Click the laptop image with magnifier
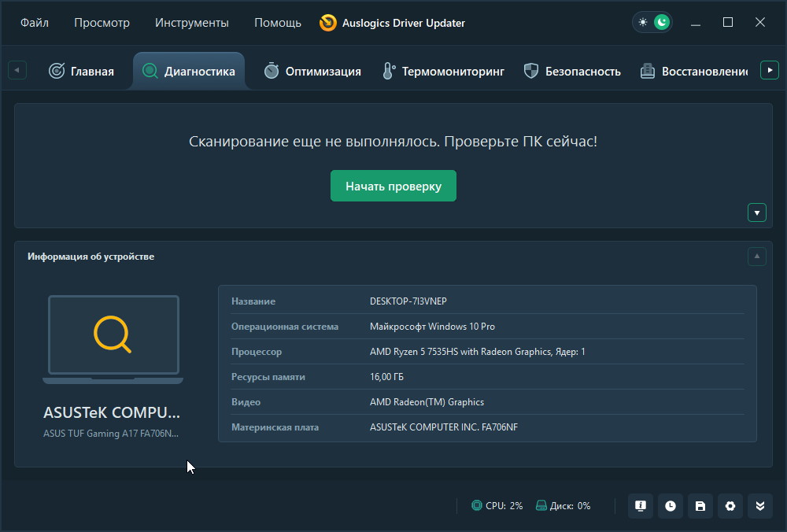 pyautogui.click(x=113, y=339)
